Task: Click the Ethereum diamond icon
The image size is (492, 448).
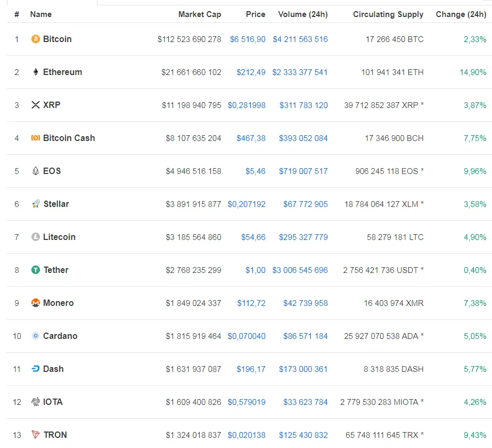Action: [36, 72]
